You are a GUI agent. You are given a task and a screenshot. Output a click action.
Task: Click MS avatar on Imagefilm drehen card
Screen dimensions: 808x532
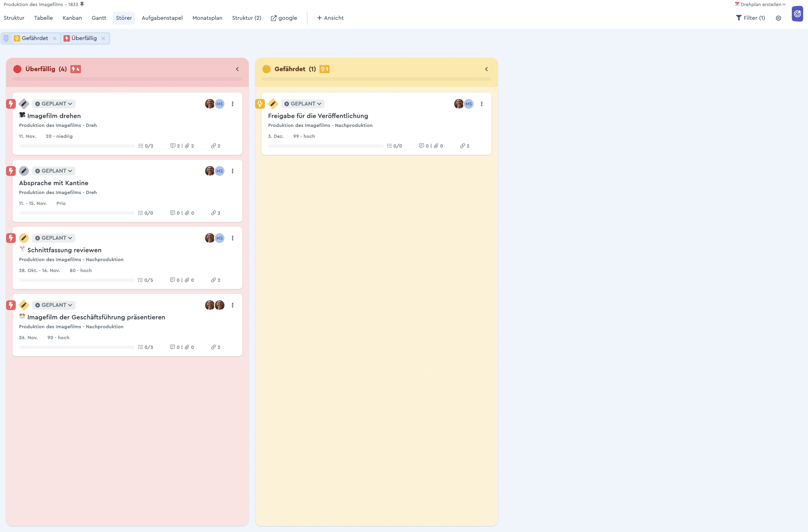(x=220, y=104)
